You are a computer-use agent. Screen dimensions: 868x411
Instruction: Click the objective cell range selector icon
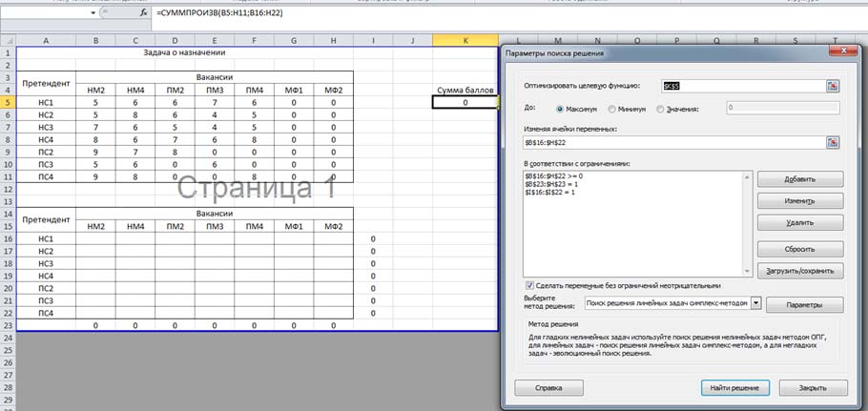833,86
